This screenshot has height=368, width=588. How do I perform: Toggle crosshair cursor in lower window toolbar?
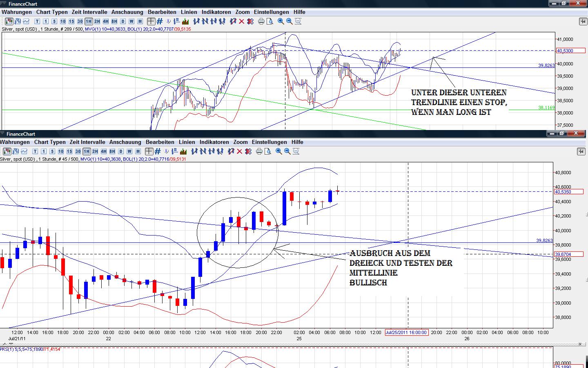pyautogui.click(x=149, y=151)
